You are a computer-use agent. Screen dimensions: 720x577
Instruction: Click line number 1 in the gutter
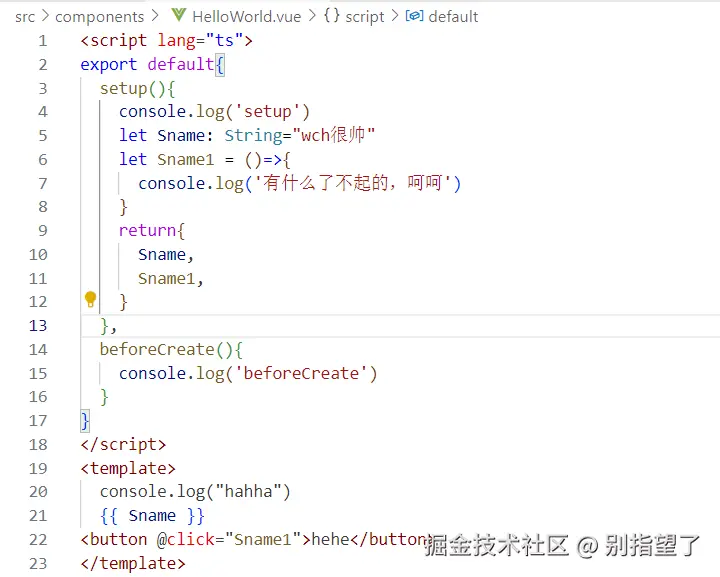[x=43, y=41]
